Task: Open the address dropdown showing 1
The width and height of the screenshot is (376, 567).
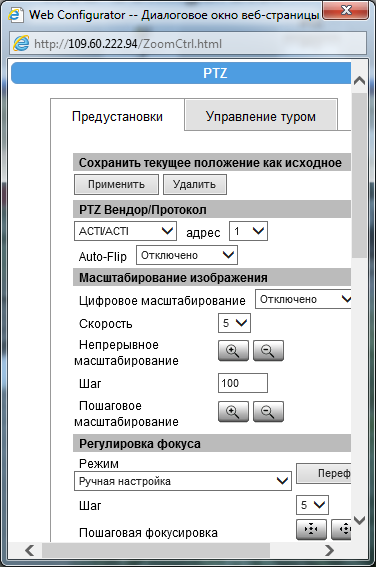Action: 248,231
